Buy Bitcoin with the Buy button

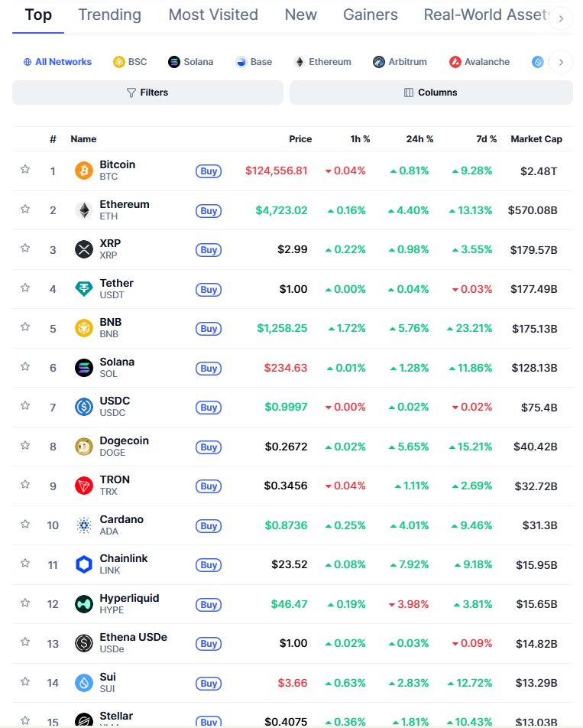(x=209, y=171)
